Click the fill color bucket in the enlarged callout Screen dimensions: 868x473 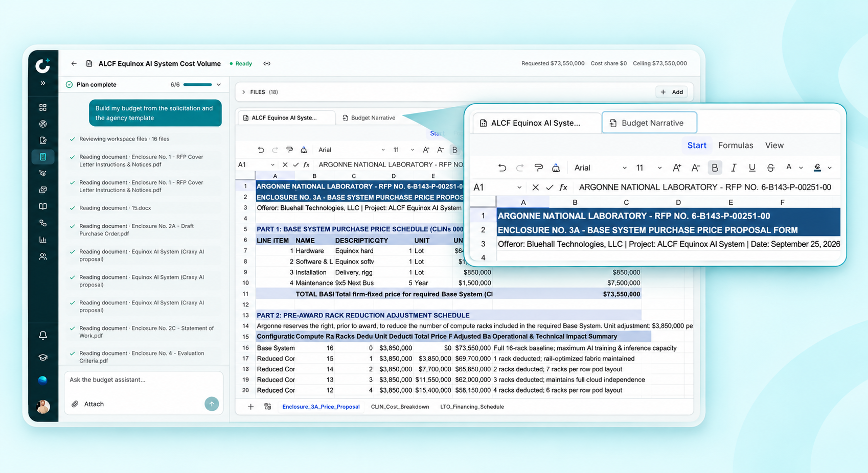[817, 168]
